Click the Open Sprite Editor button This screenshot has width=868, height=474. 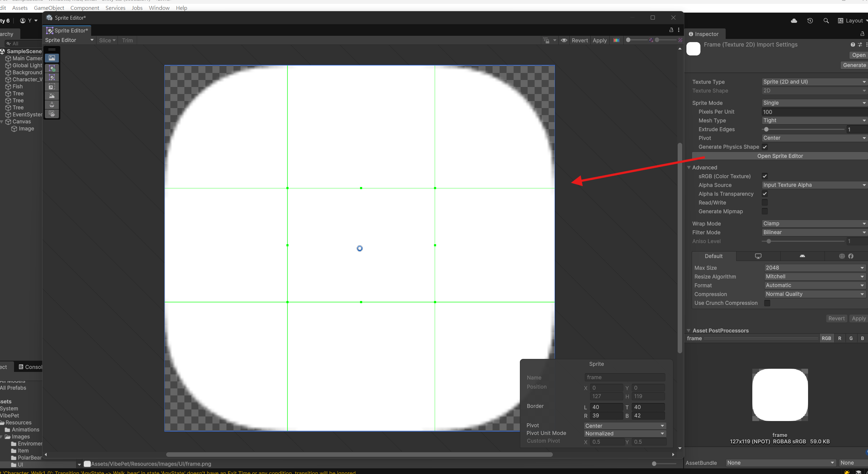pyautogui.click(x=780, y=156)
